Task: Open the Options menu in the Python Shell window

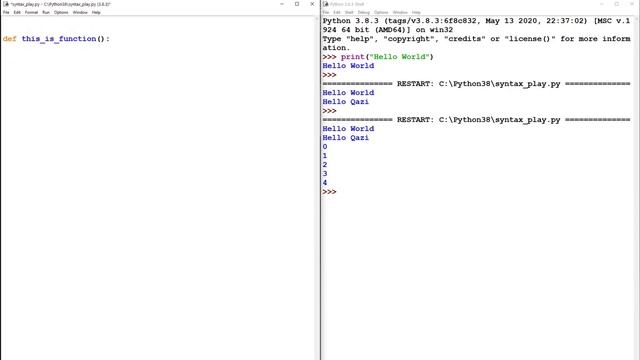Action: (x=381, y=13)
